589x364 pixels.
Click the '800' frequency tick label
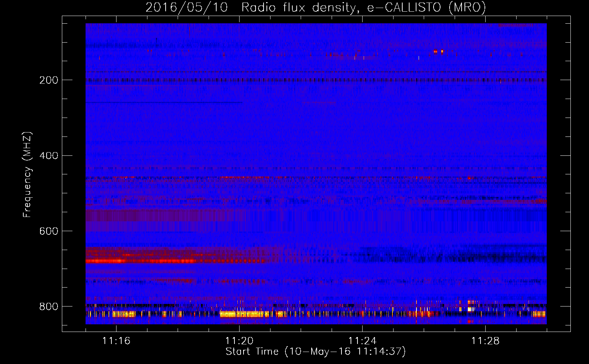[x=49, y=306]
